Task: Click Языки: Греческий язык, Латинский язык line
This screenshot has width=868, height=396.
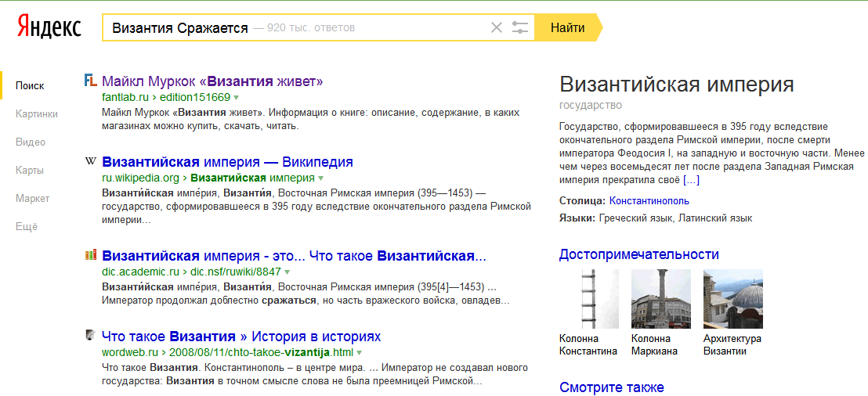Action: 656,218
